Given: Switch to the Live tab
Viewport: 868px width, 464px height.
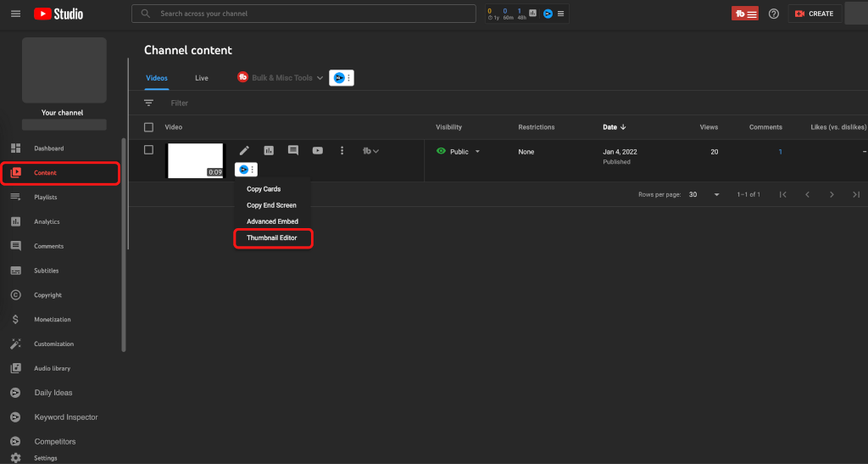Looking at the screenshot, I should (202, 78).
